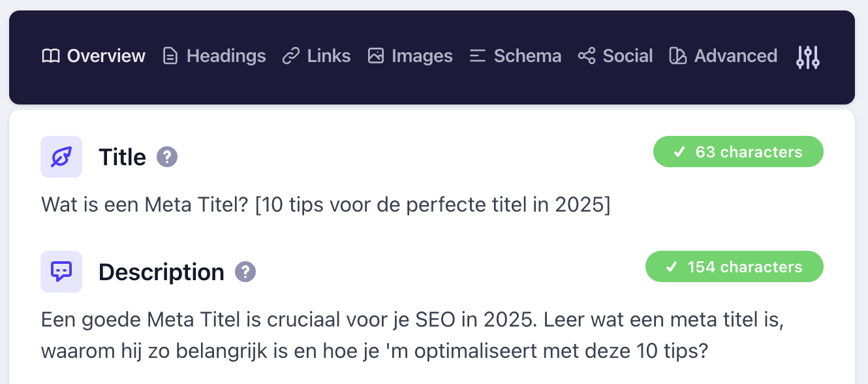The height and width of the screenshot is (384, 868).
Task: Switch to the Headings tab
Action: [226, 56]
